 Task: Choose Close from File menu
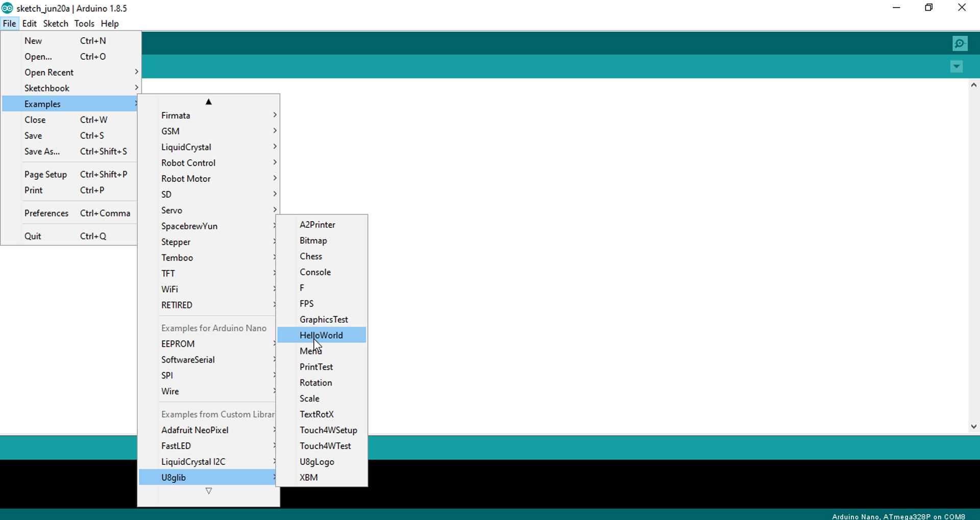click(69, 120)
